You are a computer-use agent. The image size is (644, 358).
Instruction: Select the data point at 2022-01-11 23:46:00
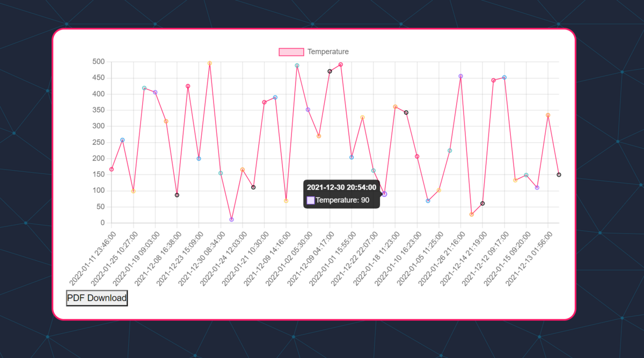click(x=112, y=169)
